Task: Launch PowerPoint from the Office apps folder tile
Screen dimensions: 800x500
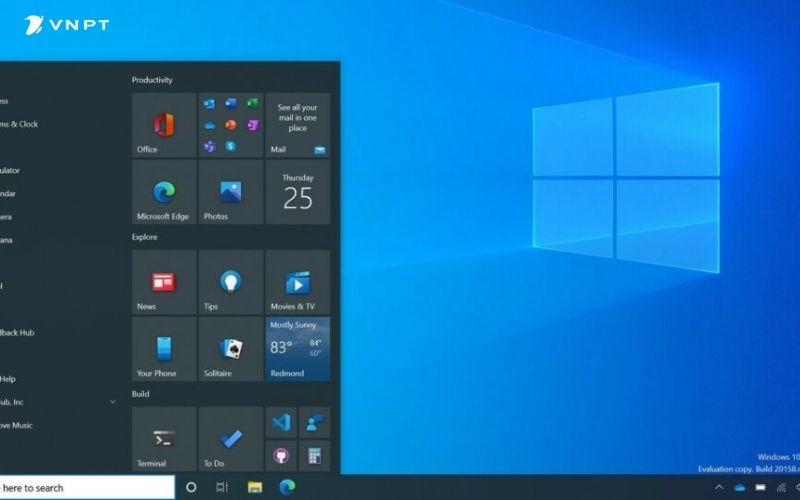Action: [x=231, y=125]
